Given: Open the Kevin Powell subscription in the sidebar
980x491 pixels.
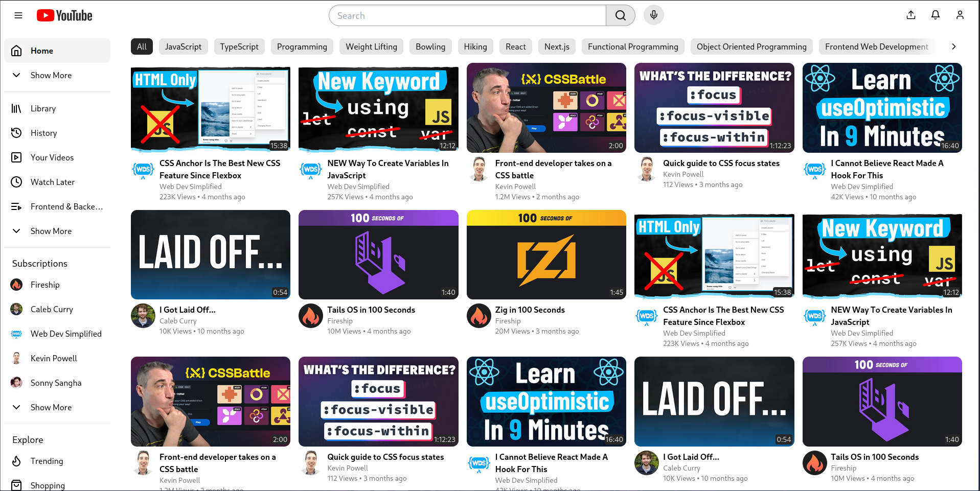Looking at the screenshot, I should 57,358.
